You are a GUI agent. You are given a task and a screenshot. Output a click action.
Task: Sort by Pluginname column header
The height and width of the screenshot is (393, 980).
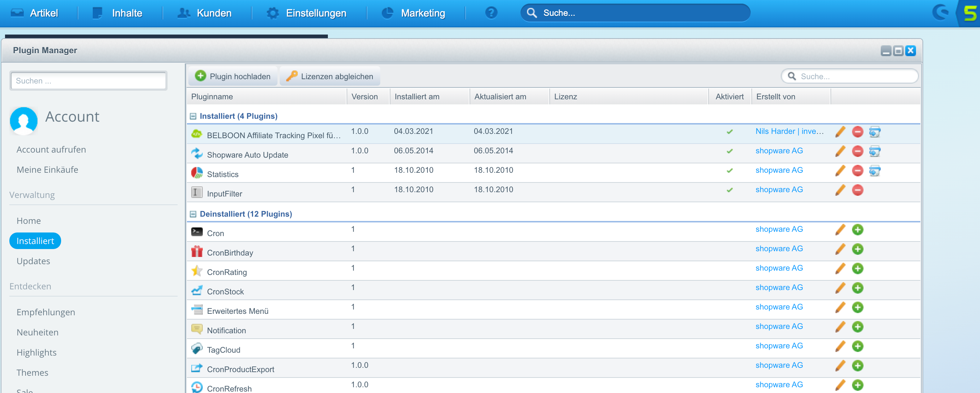coord(266,97)
